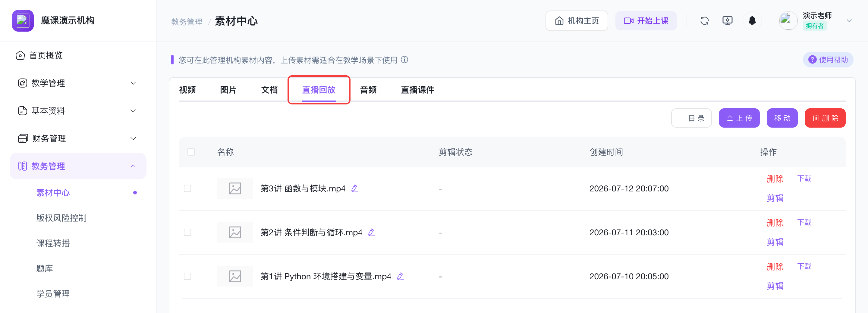Viewport: 868px width, 313px height.
Task: Delete 第1讲 Python 环境搭建与变量.mp4 via row link
Action: tap(775, 267)
